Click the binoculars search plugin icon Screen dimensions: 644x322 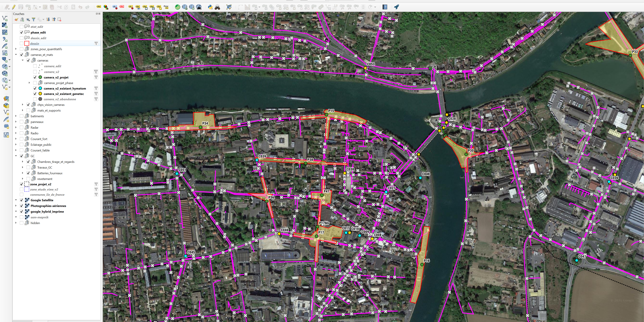coord(217,7)
